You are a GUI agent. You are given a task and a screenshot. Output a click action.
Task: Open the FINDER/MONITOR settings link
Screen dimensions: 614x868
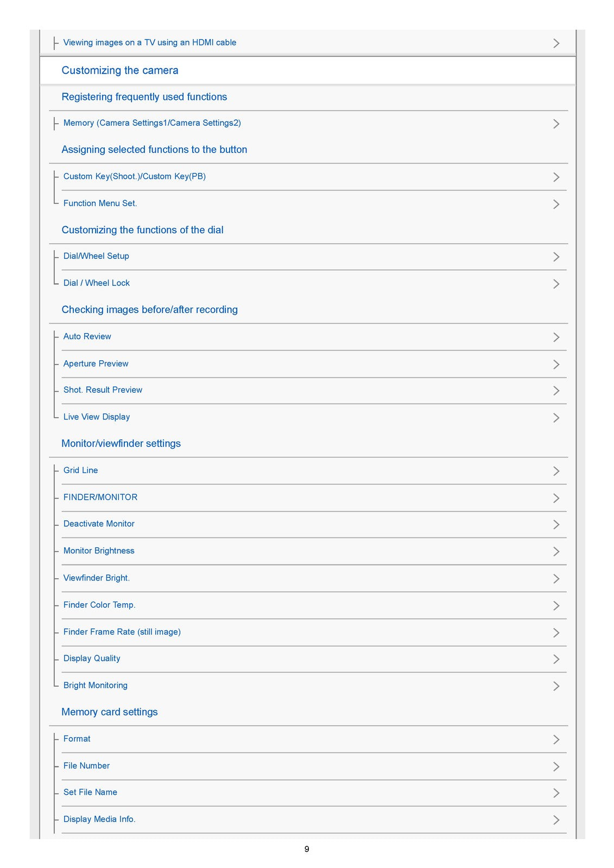pos(100,497)
